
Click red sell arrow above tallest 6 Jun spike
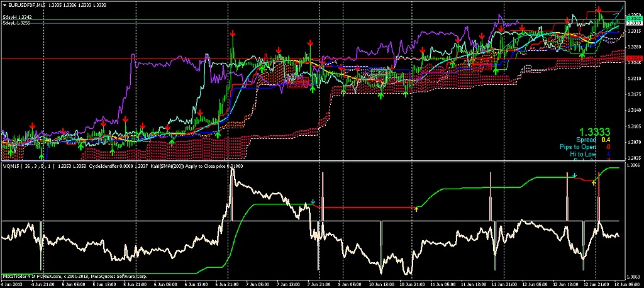click(232, 32)
